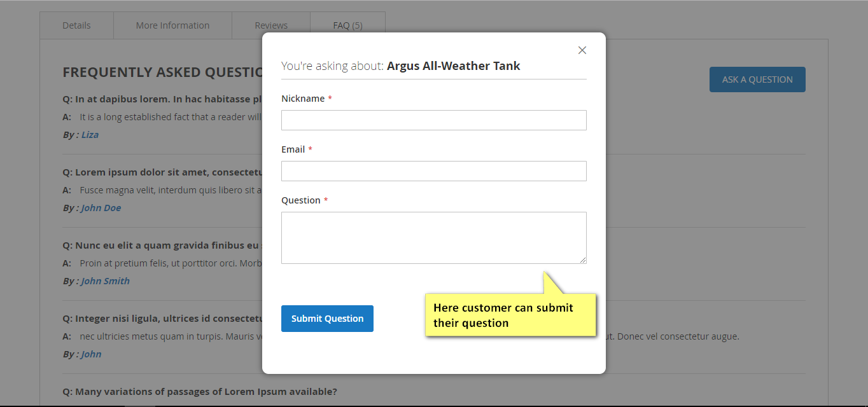Screen dimensions: 868x407
Task: Open the More Information tab
Action: tap(172, 25)
